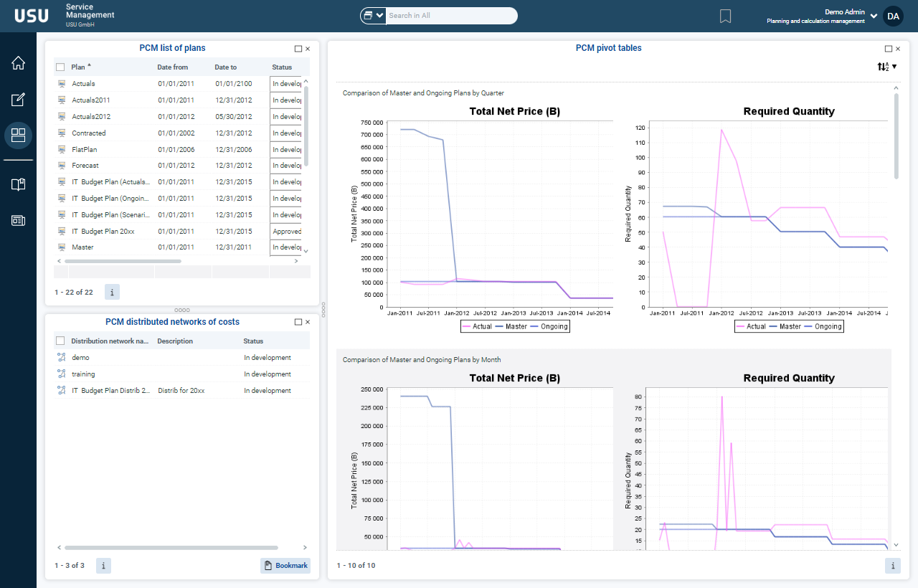Viewport: 918px width, 588px height.
Task: Click info icon in PCM list of plans
Action: click(x=112, y=292)
